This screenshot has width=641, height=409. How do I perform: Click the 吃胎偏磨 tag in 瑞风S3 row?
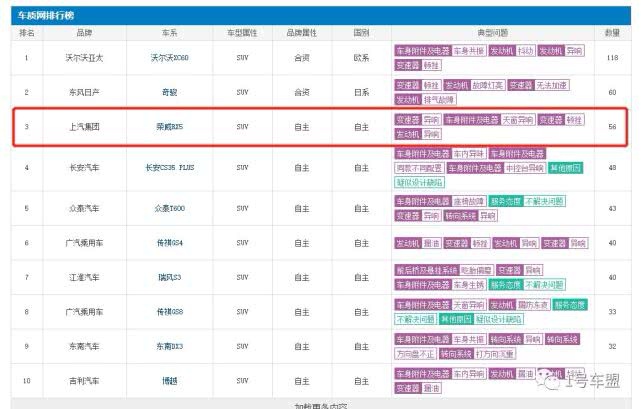[476, 270]
